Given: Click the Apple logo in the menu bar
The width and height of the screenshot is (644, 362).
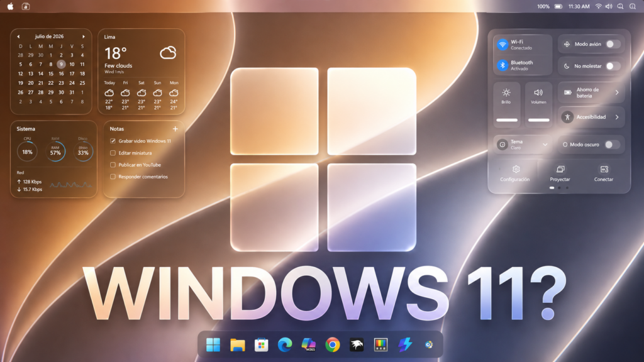Looking at the screenshot, I should pos(10,6).
